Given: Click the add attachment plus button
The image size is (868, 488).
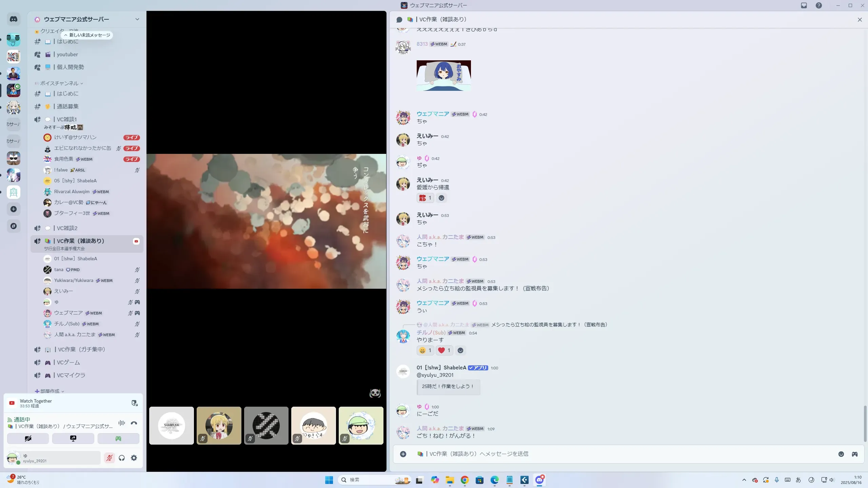Looking at the screenshot, I should pos(403,454).
